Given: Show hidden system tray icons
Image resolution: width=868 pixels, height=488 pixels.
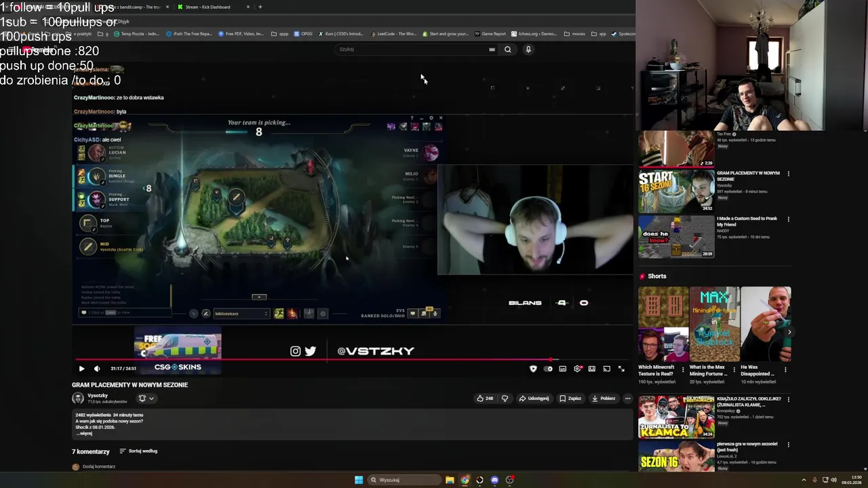Looking at the screenshot, I should [804, 480].
